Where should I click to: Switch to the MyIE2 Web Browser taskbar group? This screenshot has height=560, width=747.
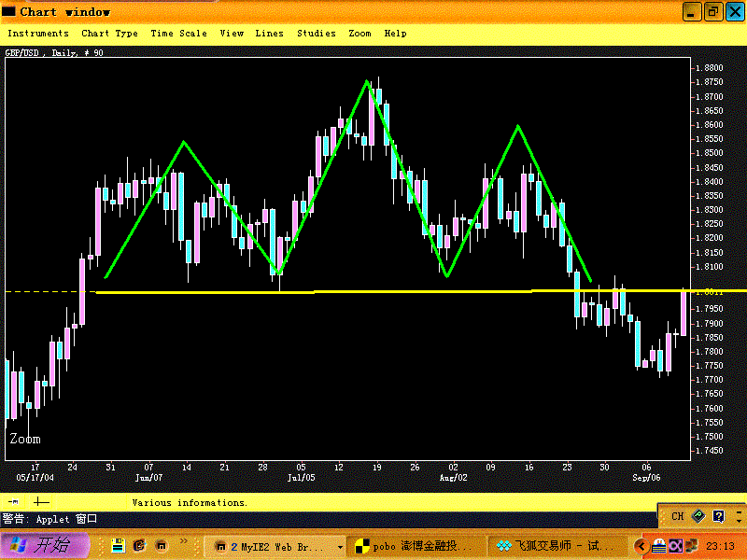(274, 547)
